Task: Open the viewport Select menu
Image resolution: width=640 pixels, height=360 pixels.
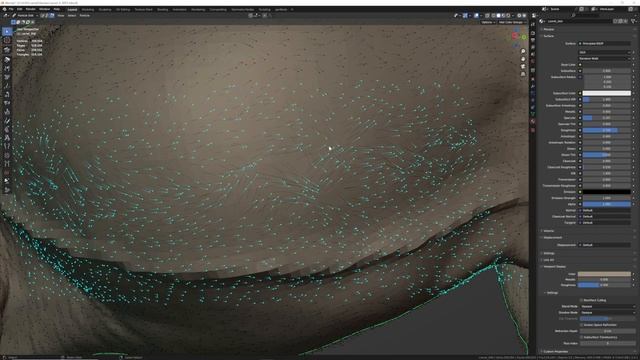Action: point(72,16)
